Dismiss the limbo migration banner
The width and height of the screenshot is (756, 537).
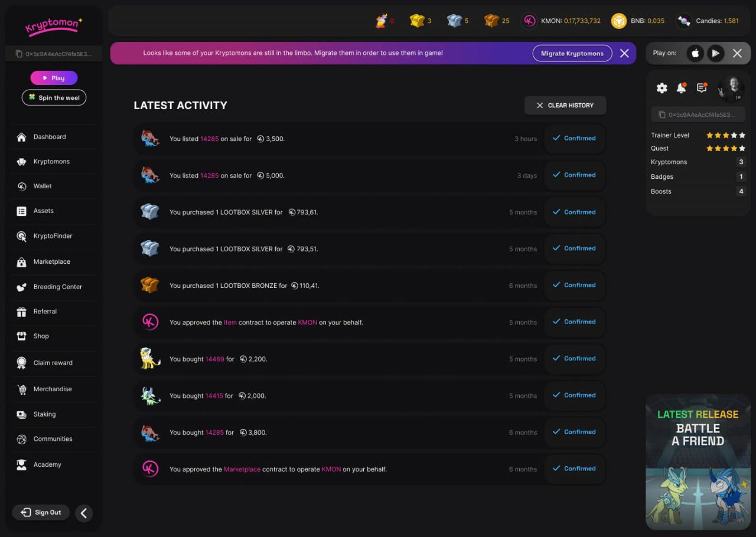coord(624,53)
